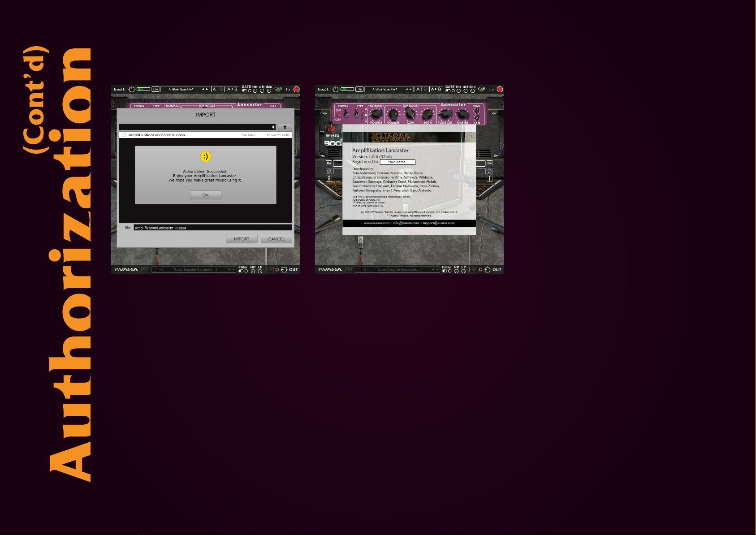
Task: Click the Input knob in the right plugin
Action: tap(336, 89)
